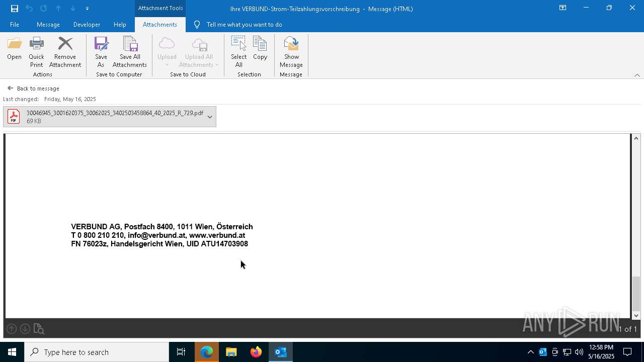Switch to the Message tab
This screenshot has height=362, width=644.
pos(48,25)
